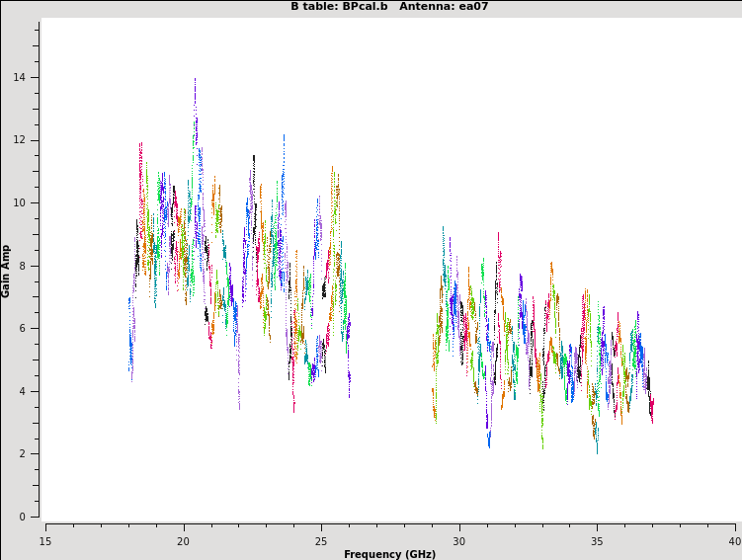Click the 4 tick label on y-axis

coord(24,391)
